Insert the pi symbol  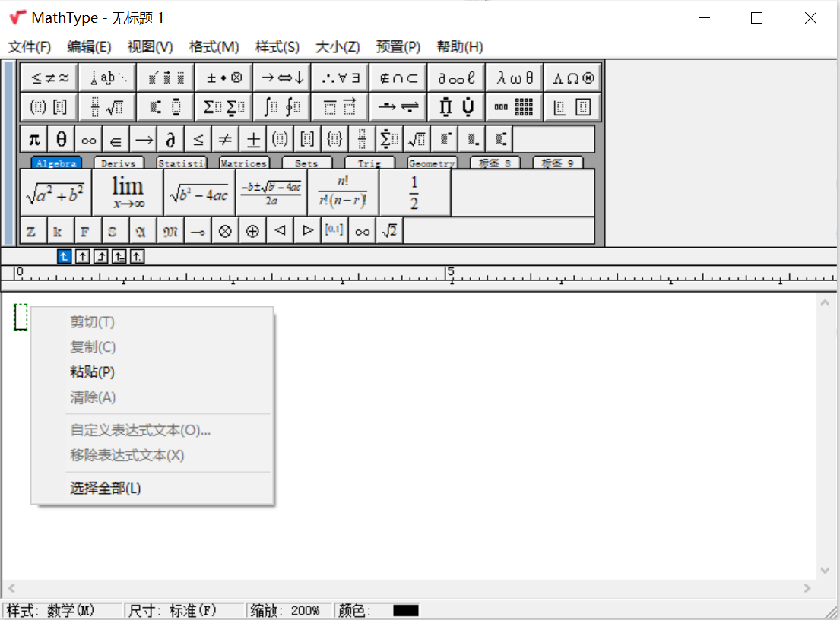[34, 140]
